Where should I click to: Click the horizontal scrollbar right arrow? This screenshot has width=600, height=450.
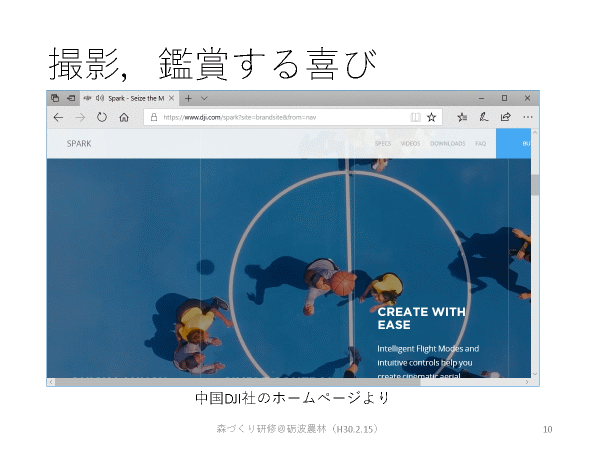point(527,382)
